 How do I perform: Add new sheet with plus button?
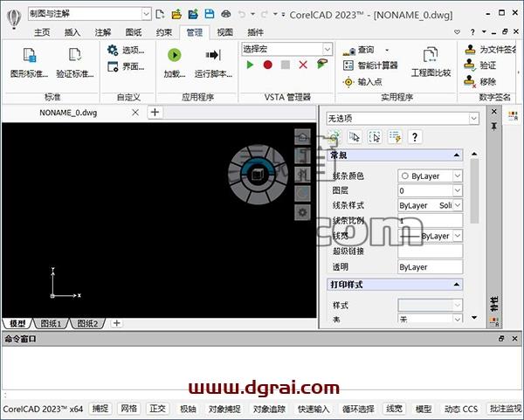click(x=117, y=323)
